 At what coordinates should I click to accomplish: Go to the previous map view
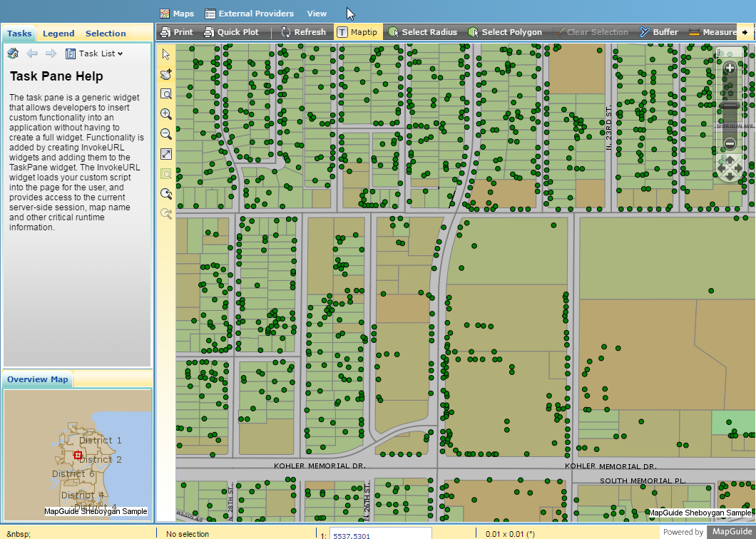166,194
